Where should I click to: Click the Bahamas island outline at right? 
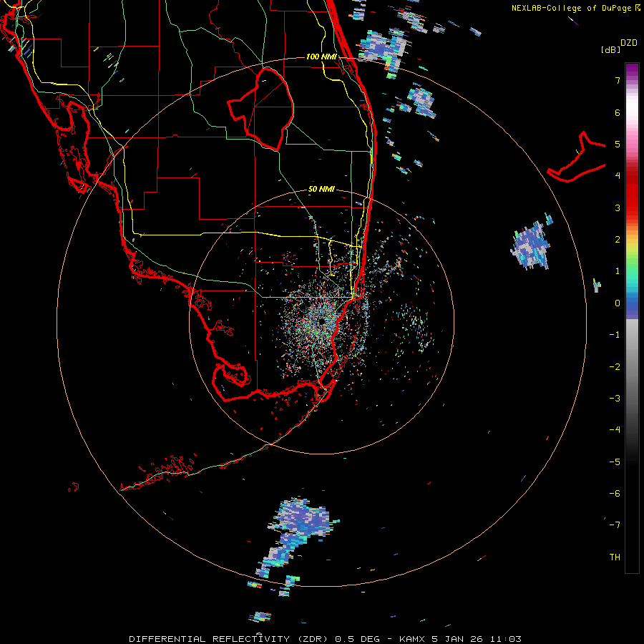click(577, 158)
